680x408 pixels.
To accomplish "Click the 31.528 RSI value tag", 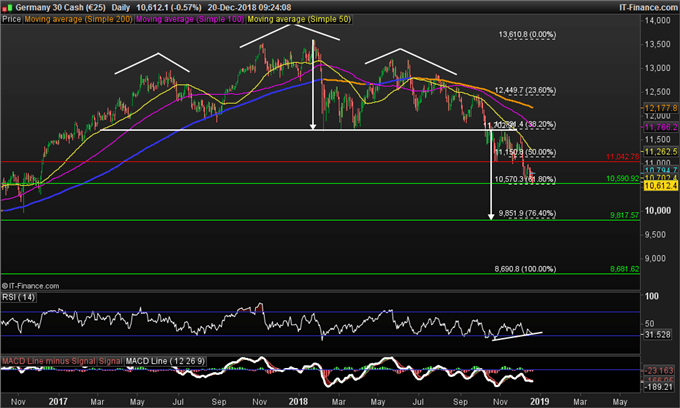I will (657, 334).
